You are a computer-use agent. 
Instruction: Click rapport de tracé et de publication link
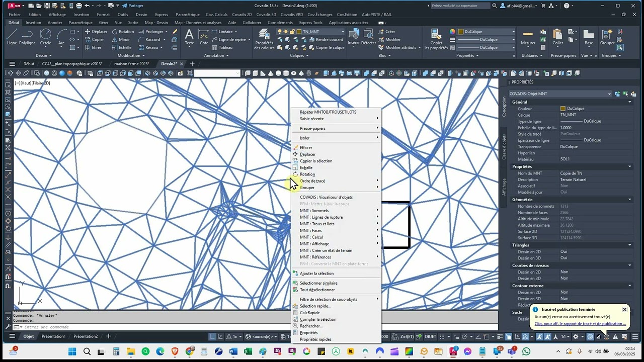[x=580, y=324]
